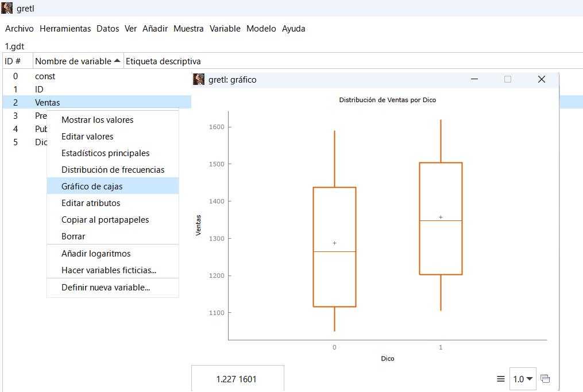Open the Modelo menu
Screen dimensions: 583x392
coord(261,29)
